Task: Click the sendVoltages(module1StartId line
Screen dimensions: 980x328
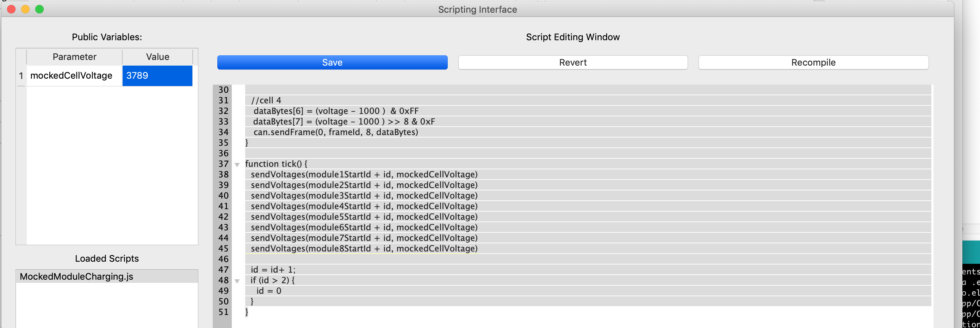Action: tap(364, 175)
